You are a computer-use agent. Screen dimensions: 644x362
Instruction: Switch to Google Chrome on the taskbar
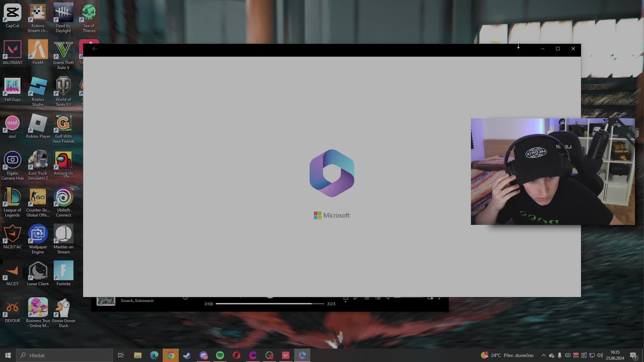(x=171, y=355)
